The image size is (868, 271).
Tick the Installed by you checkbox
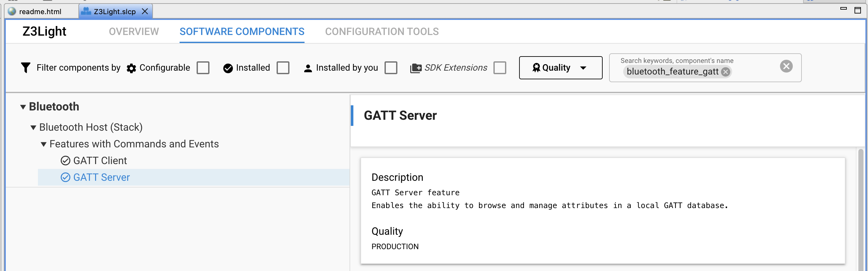(x=391, y=68)
